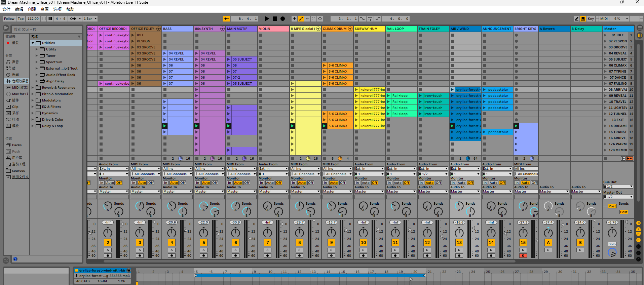Open the quantization 1 Bar dropdown
Screen dimensions: 644x285
tap(90, 19)
